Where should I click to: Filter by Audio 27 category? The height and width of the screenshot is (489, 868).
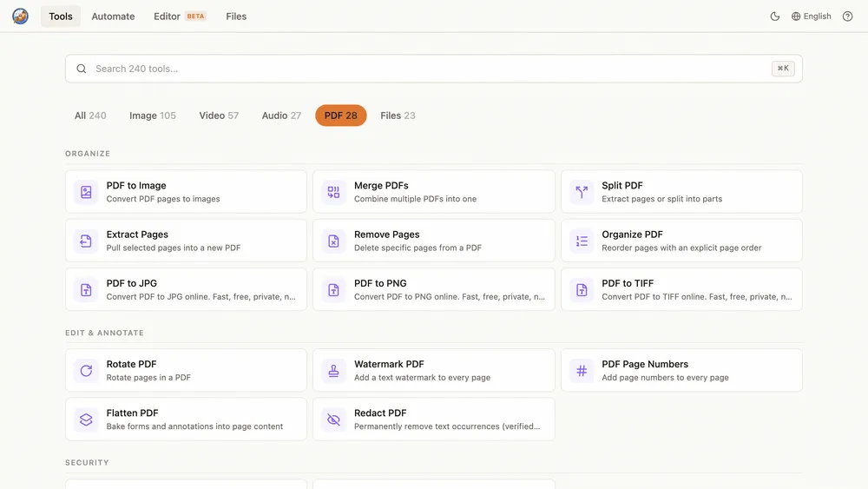click(281, 116)
